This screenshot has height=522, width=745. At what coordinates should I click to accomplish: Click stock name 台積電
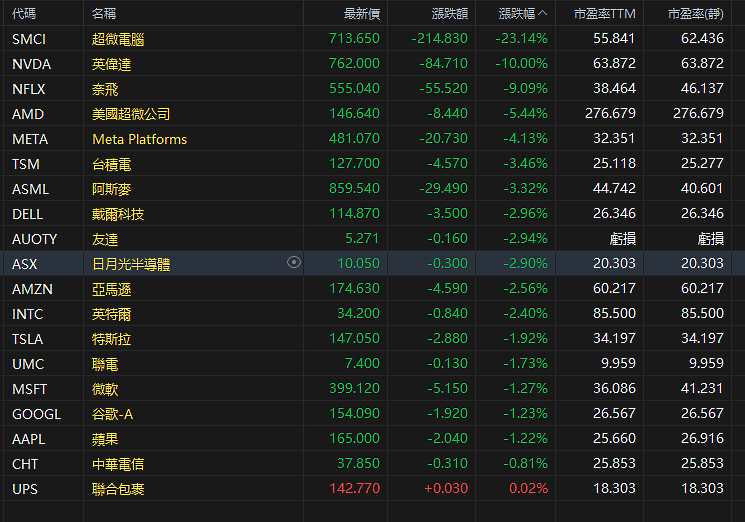[x=111, y=164]
